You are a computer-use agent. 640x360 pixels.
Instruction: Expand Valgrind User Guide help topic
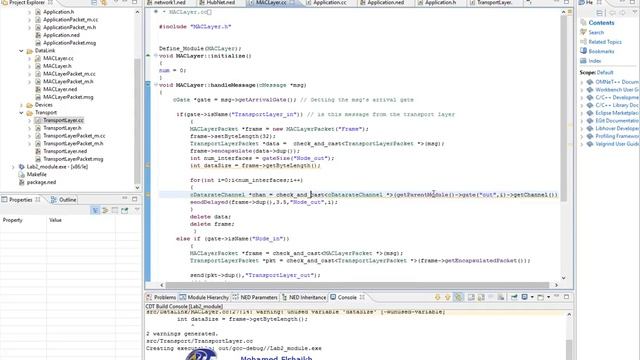(582, 144)
